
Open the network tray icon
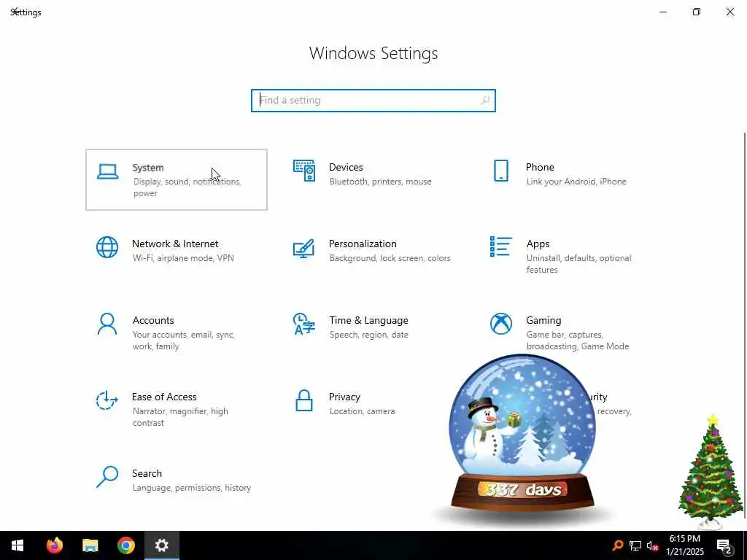pos(635,545)
